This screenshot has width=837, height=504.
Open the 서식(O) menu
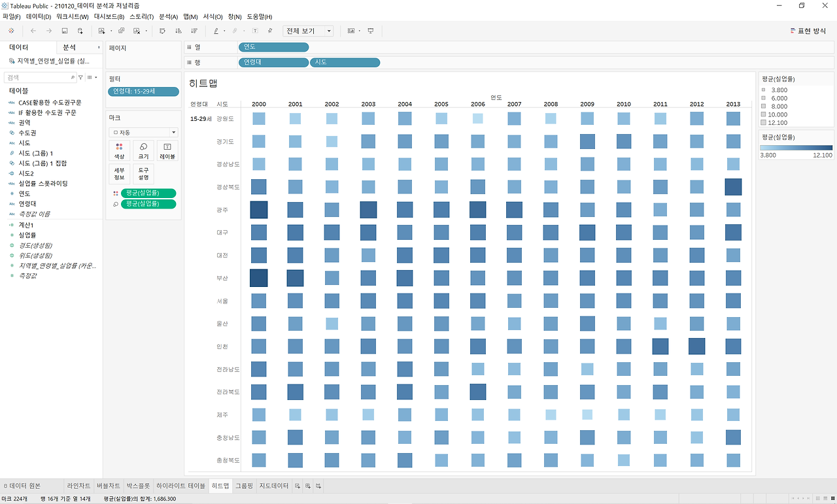coord(213,16)
